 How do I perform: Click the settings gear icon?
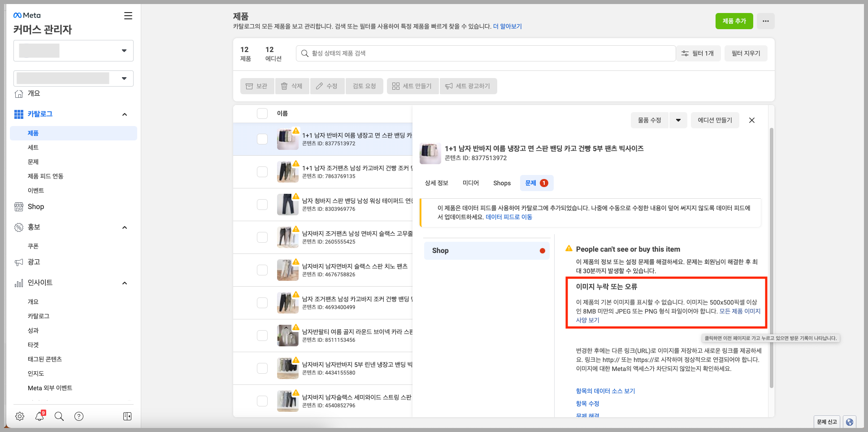20,416
